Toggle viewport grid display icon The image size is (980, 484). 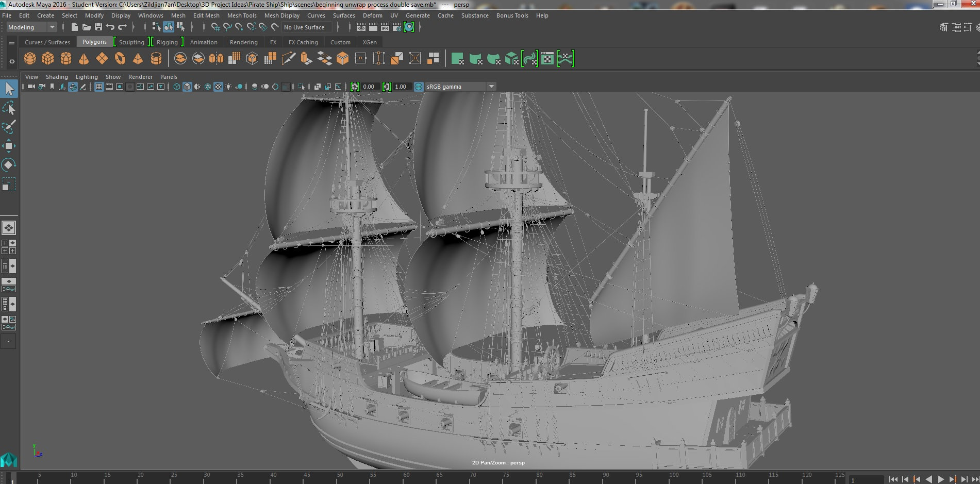tap(99, 87)
